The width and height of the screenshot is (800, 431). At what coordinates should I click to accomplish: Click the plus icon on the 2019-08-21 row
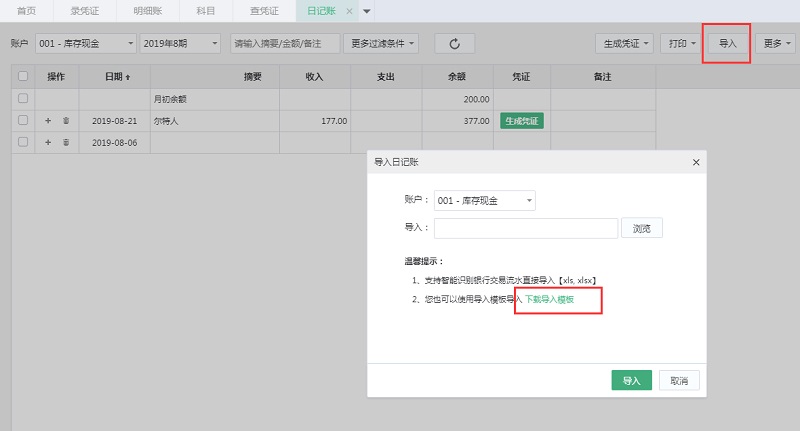[x=48, y=120]
